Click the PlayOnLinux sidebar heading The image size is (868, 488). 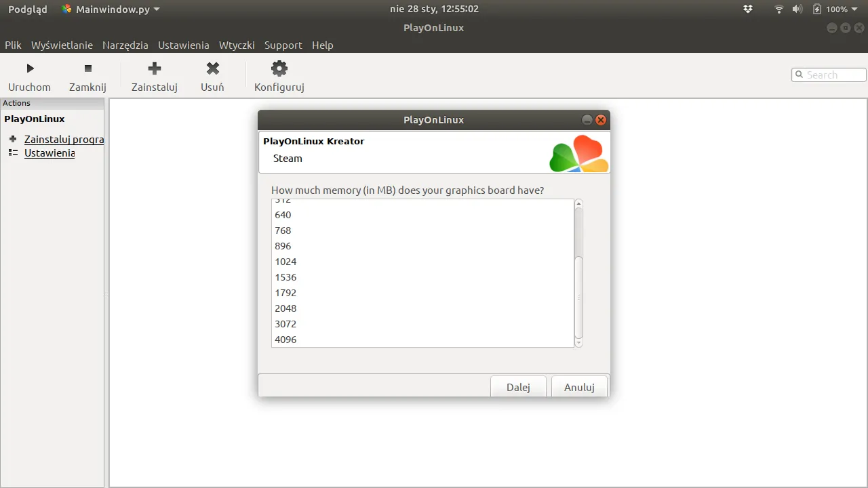tap(35, 119)
